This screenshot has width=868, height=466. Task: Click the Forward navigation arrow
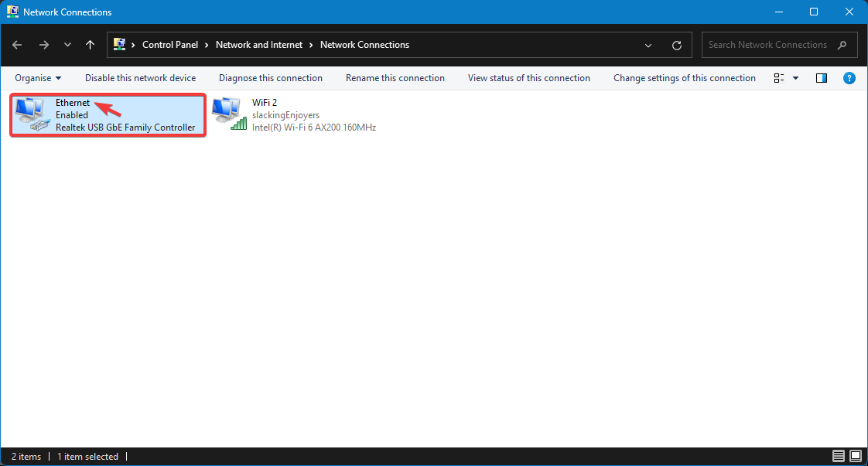43,45
